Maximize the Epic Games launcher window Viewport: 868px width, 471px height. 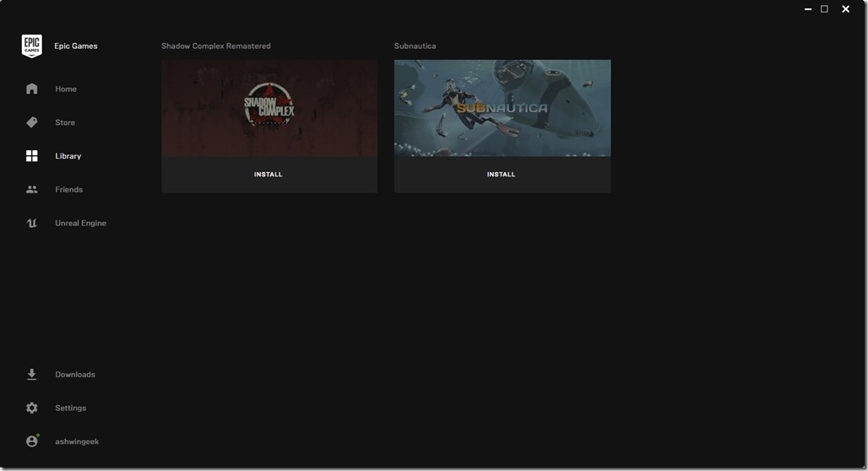824,9
